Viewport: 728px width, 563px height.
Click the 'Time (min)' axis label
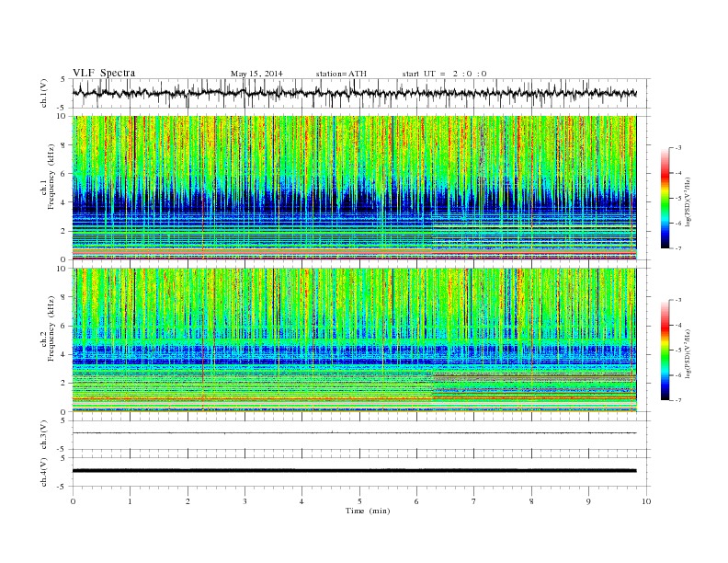[368, 511]
